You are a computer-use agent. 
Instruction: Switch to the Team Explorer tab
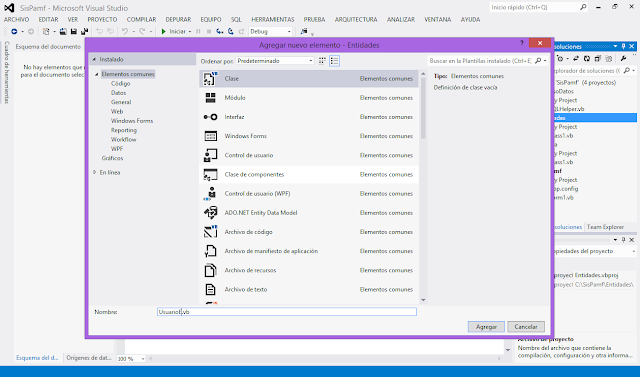point(605,227)
